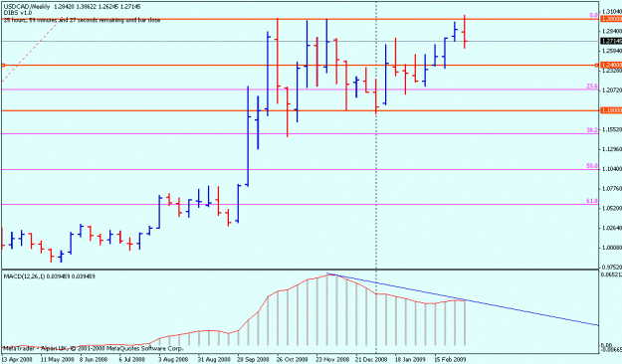Click the 1.12960 price axis label
The width and height of the screenshot is (622, 364).
[x=612, y=149]
